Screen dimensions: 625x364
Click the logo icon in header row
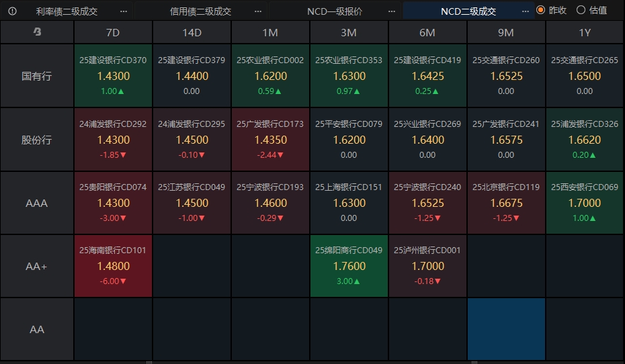37,32
